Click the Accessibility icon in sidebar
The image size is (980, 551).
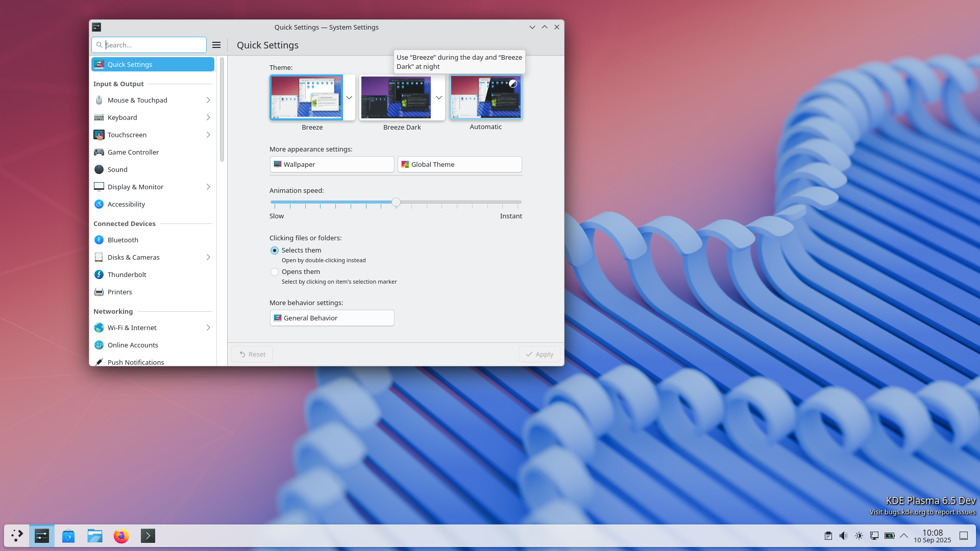pos(99,204)
